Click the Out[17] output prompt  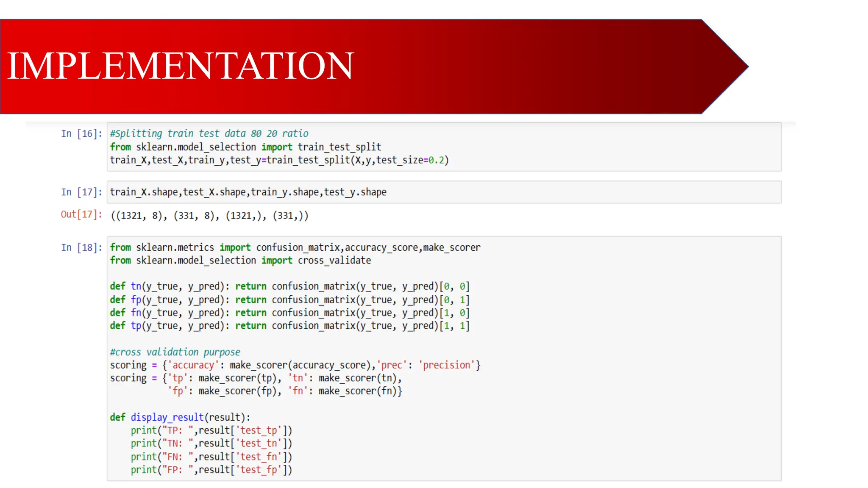pyautogui.click(x=81, y=214)
